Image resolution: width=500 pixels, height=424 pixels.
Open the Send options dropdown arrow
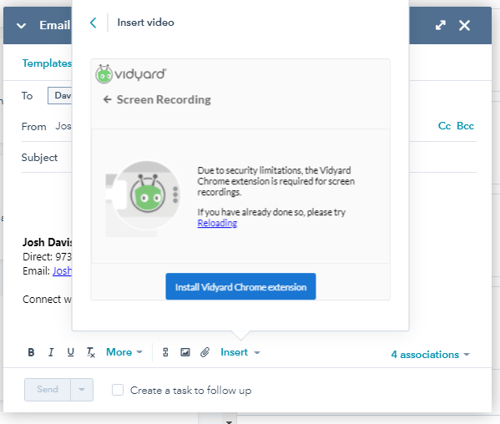click(82, 389)
